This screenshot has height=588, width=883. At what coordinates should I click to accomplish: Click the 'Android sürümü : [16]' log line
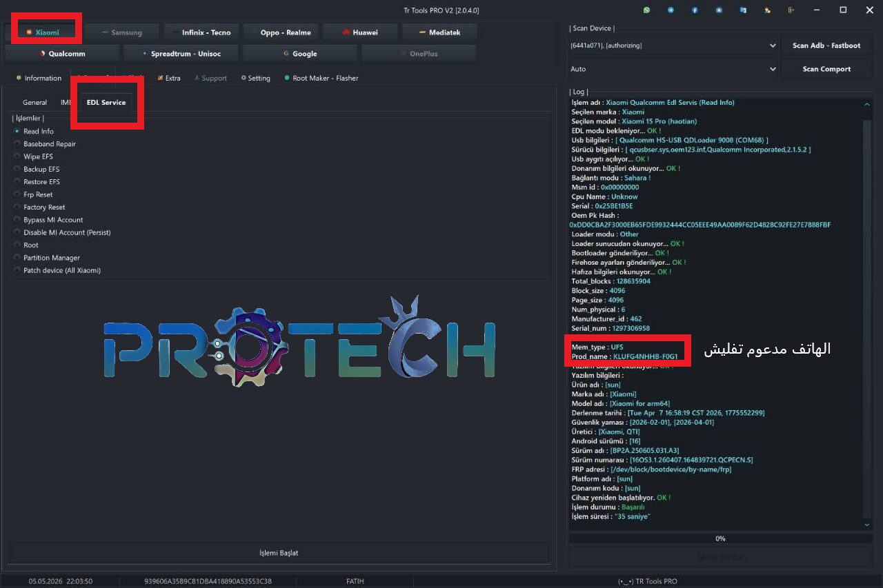(x=606, y=441)
